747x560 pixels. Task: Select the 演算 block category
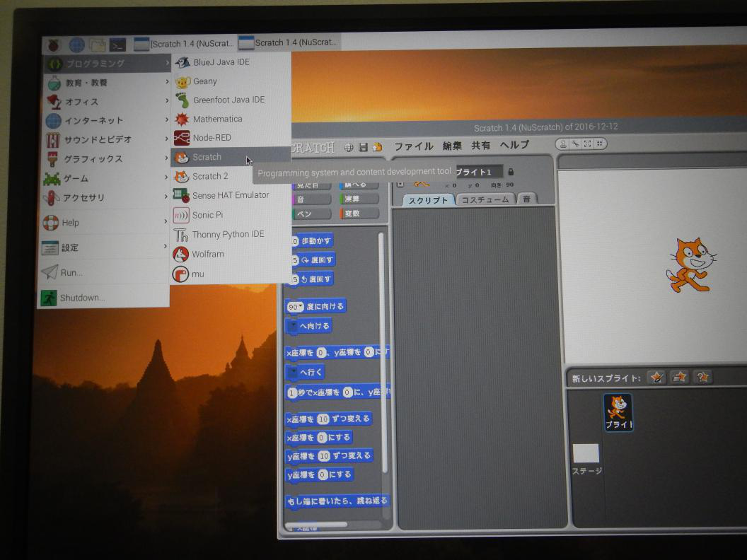[x=359, y=199]
